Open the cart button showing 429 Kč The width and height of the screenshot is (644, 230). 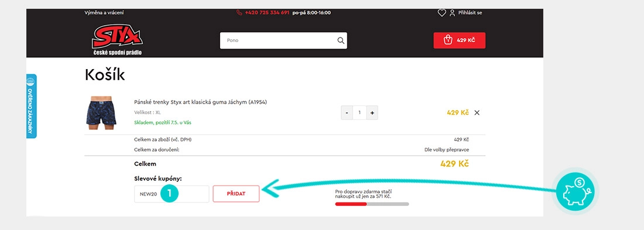459,40
